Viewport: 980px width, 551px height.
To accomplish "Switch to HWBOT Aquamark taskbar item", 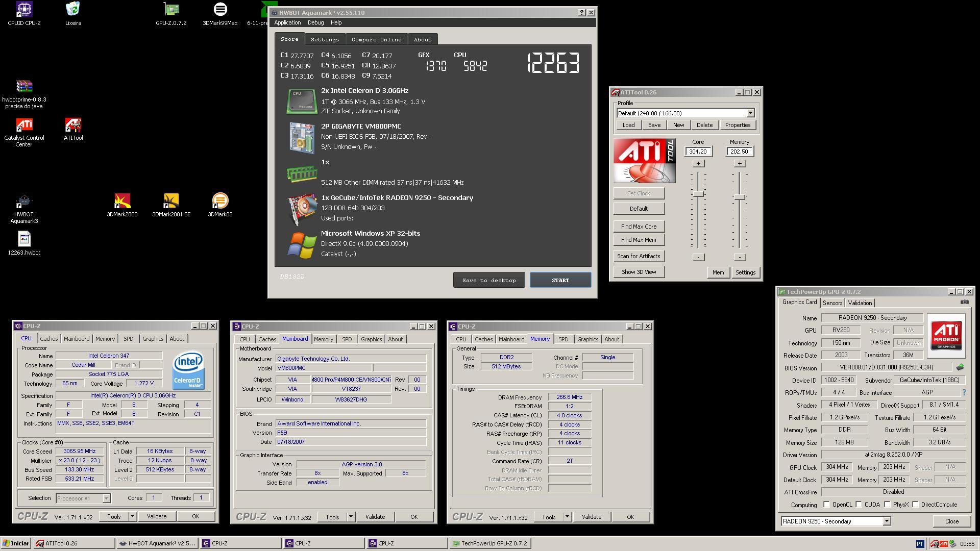I will coord(157,543).
